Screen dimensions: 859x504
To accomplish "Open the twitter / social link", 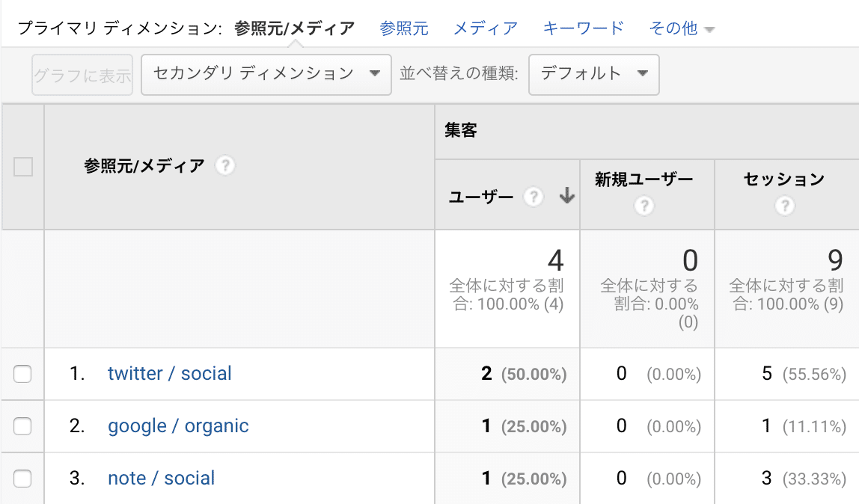I will pos(169,373).
